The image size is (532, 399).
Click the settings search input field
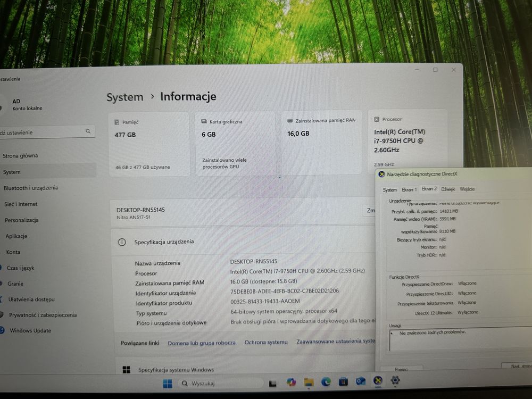point(47,132)
